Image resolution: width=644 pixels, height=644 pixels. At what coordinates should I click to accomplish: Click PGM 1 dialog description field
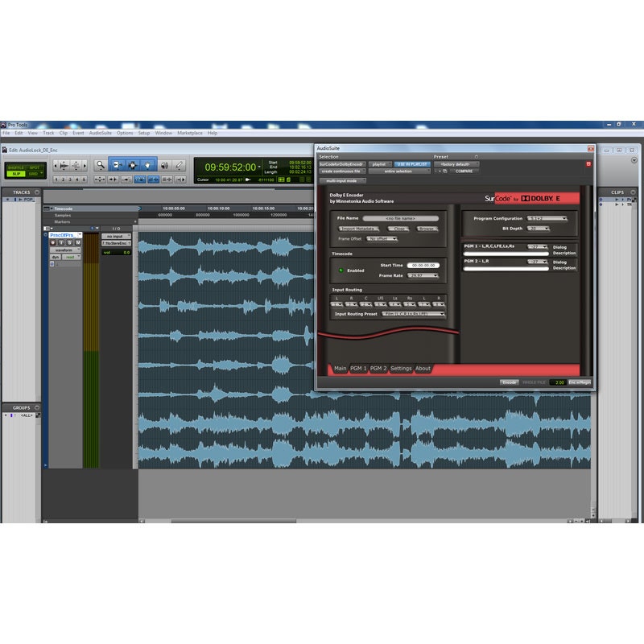pos(506,254)
